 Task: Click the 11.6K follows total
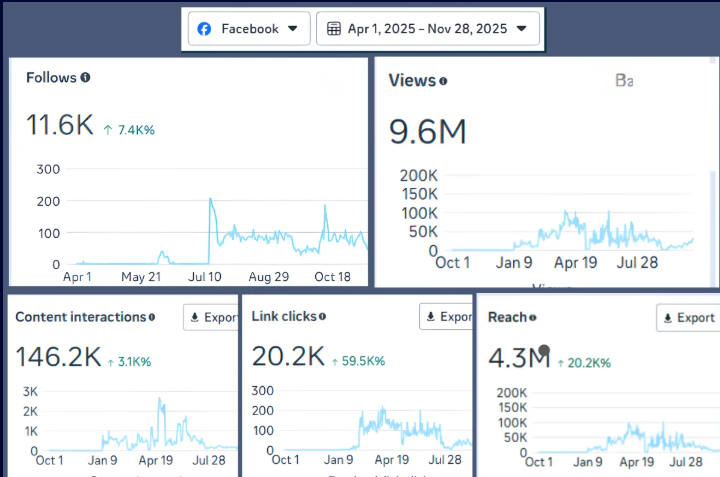[60, 124]
